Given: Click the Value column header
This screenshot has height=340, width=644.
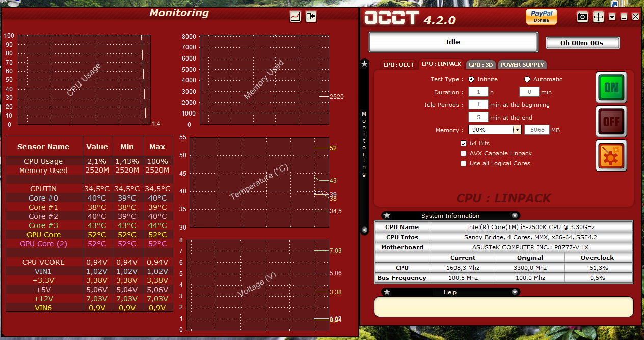Looking at the screenshot, I should coord(97,147).
